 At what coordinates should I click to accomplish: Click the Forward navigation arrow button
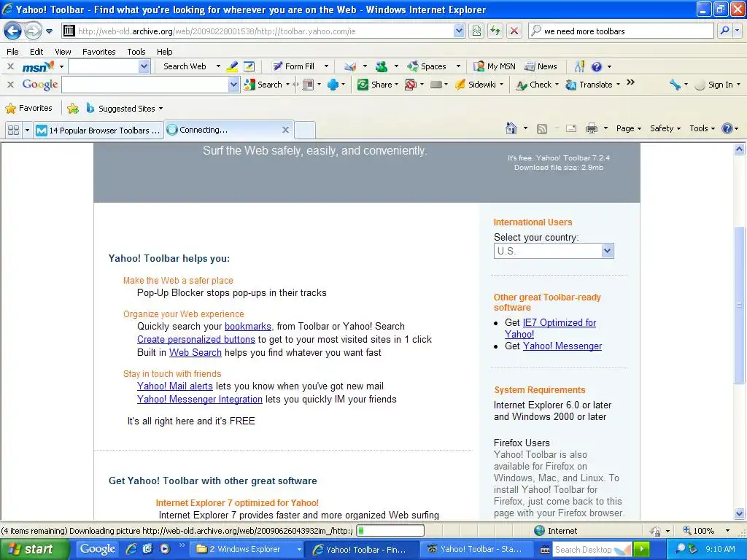coord(32,31)
